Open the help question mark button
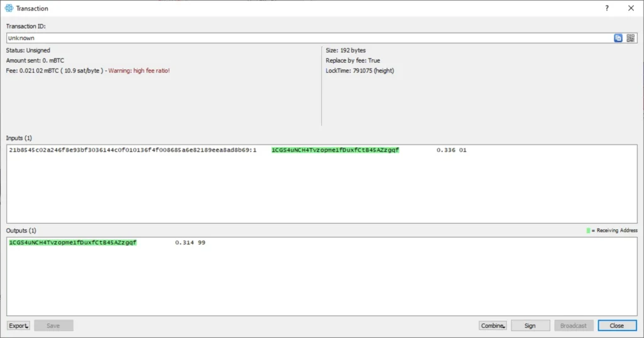The image size is (644, 338). 607,8
